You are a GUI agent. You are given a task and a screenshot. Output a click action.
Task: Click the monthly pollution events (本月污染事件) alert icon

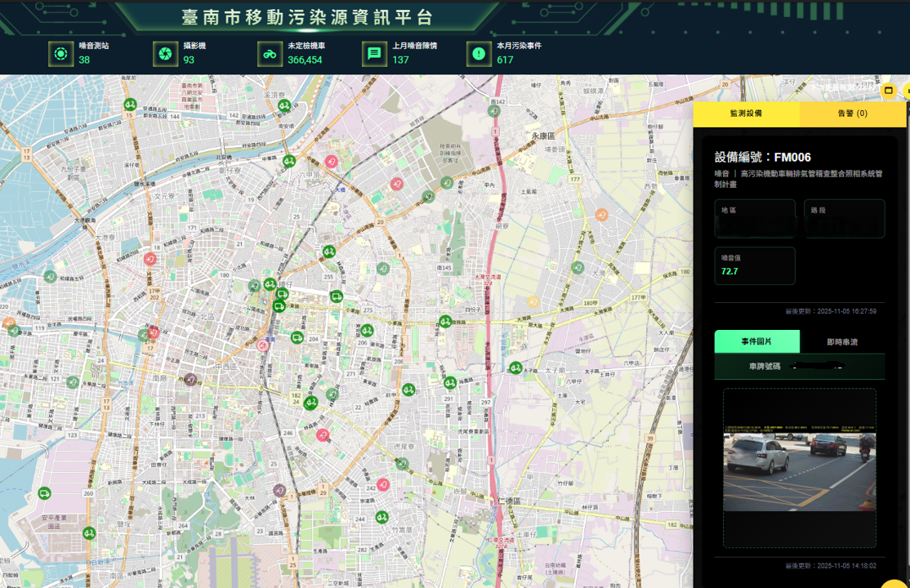(x=479, y=54)
